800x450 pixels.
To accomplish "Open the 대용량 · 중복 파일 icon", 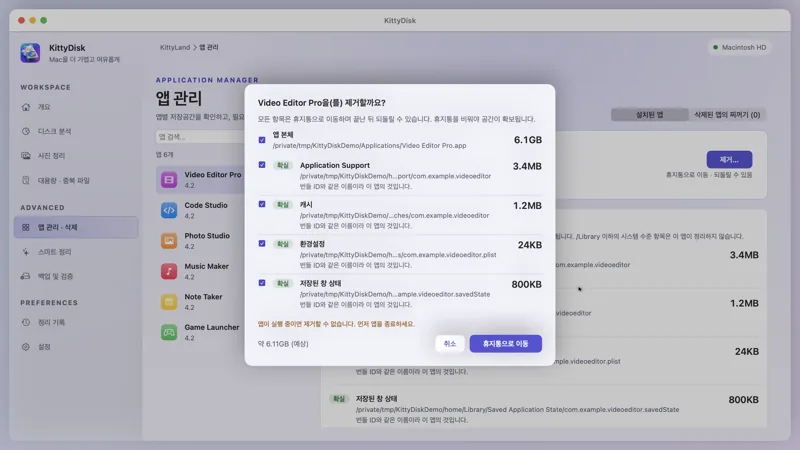I will coord(26,180).
